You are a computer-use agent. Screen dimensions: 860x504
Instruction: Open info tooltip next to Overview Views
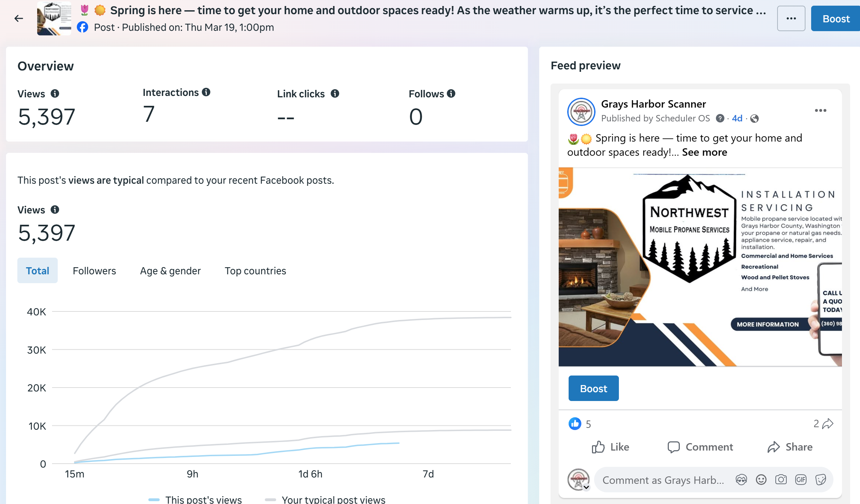[55, 93]
